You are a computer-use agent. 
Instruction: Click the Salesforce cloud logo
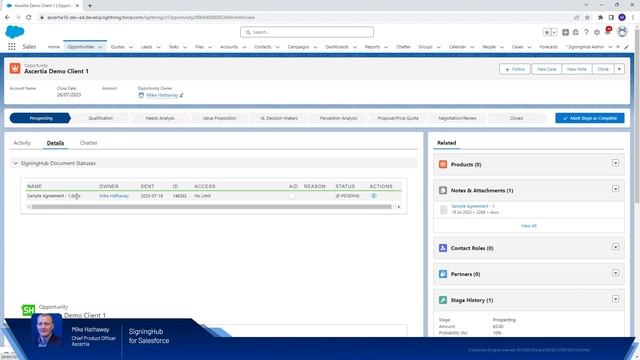point(15,32)
